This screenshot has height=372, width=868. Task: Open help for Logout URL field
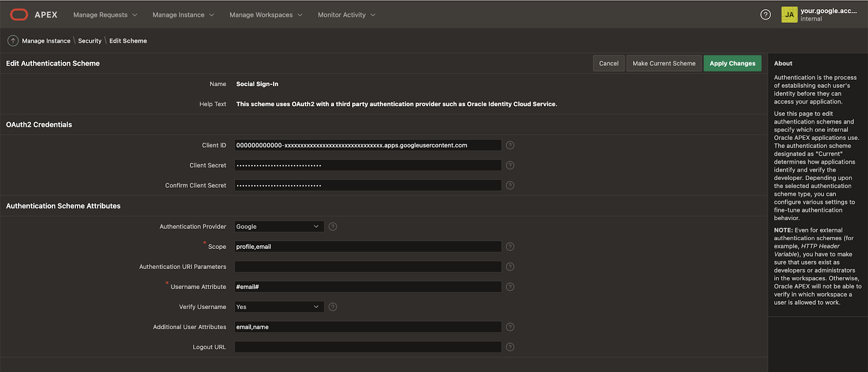click(510, 347)
